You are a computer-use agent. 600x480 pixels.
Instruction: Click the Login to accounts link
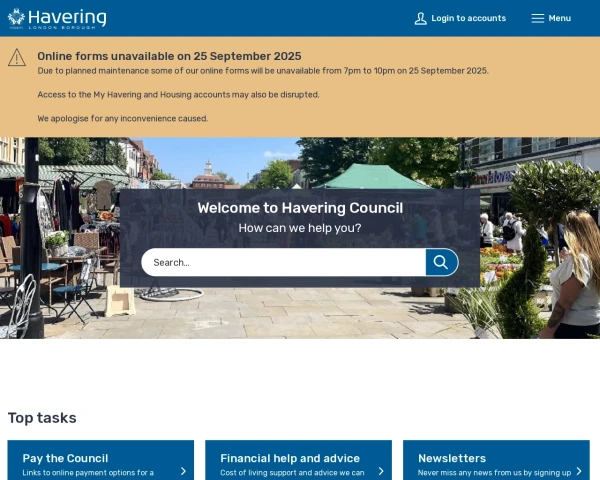click(468, 18)
